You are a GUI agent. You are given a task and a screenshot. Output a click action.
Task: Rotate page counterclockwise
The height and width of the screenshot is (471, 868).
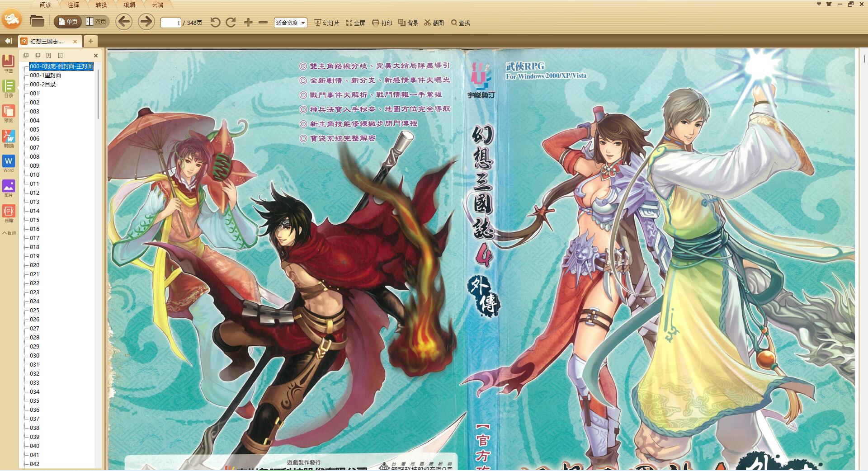coord(215,23)
